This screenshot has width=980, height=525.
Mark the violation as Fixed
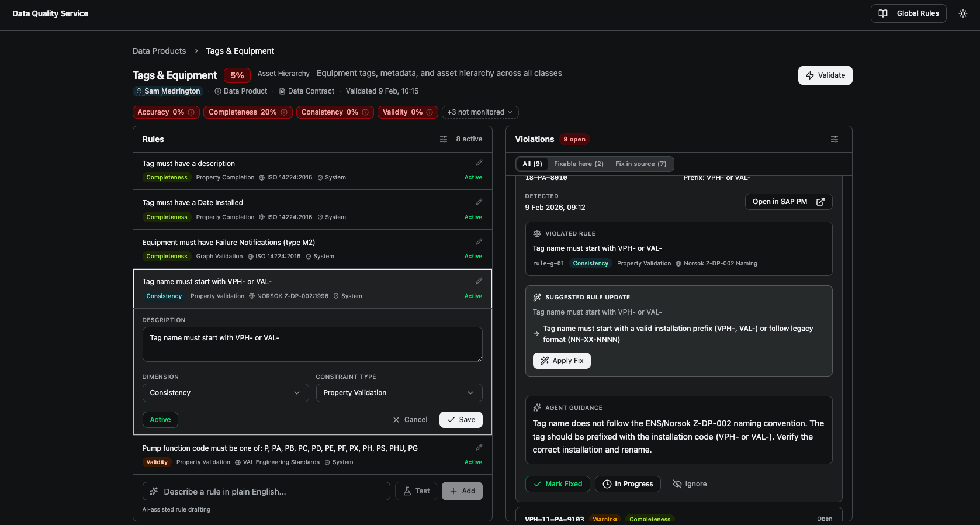(557, 484)
